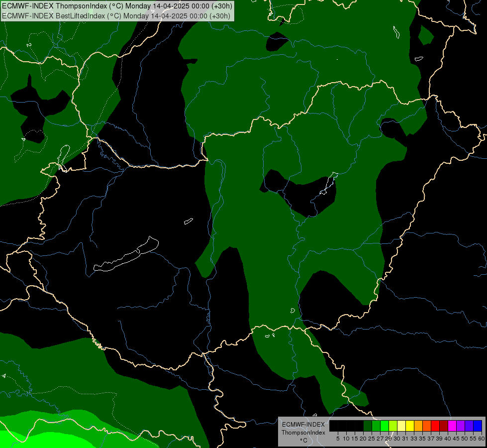Click the legend tick value 40
Screen dimensions: 487x448
click(x=448, y=439)
